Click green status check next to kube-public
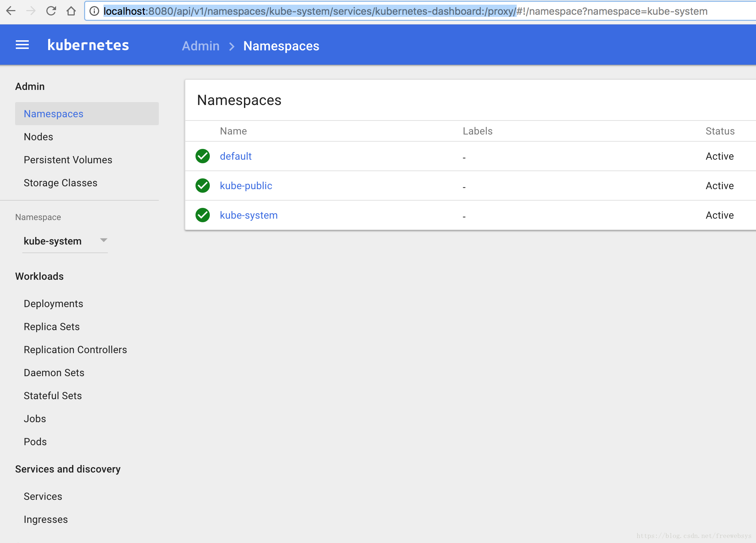Viewport: 756px width, 543px height. [203, 186]
